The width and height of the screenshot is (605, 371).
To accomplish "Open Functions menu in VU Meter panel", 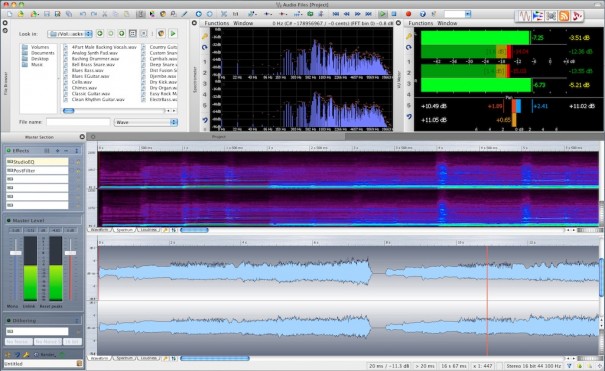I will point(421,23).
